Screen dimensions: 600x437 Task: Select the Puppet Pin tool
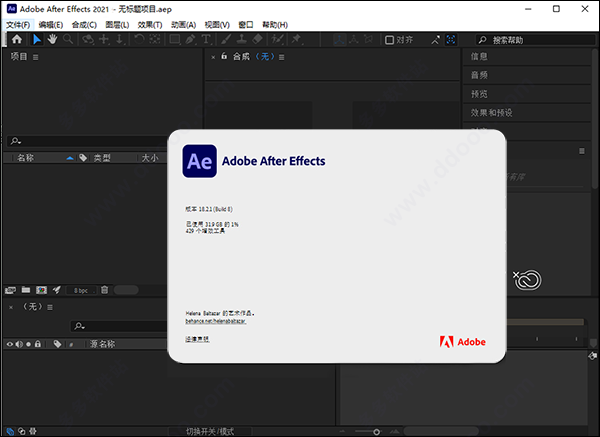pos(297,39)
